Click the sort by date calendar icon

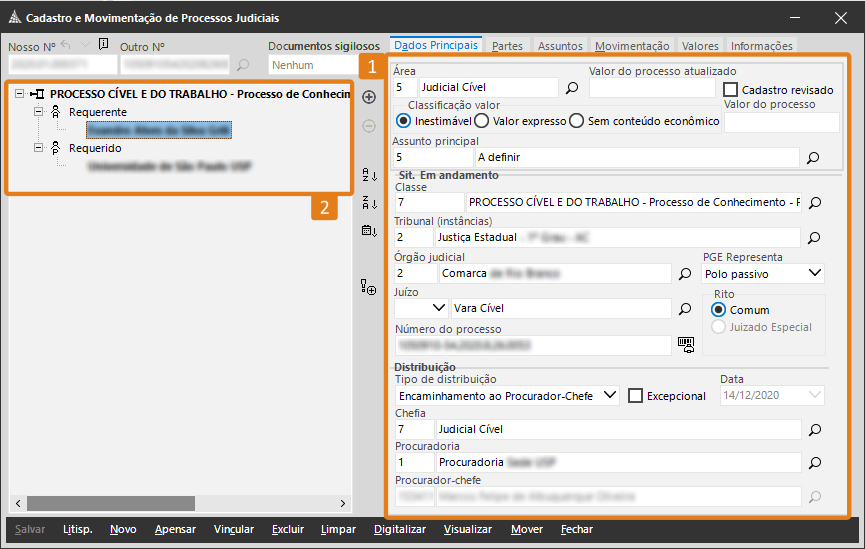coord(369,231)
